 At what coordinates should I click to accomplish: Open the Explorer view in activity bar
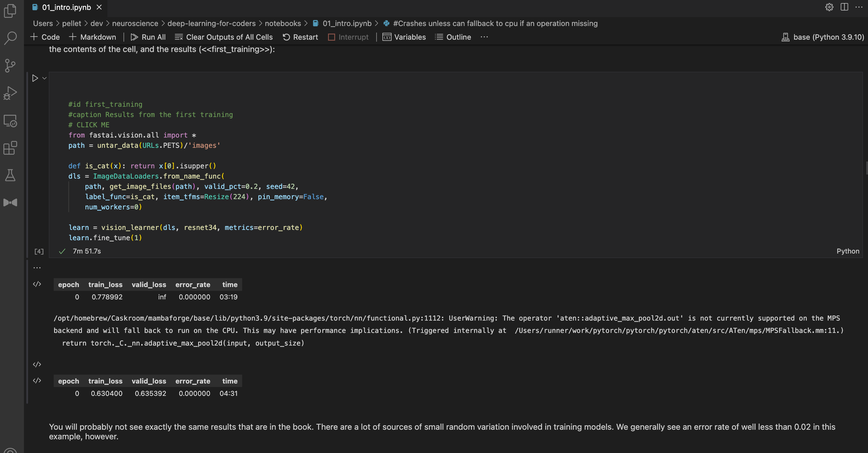tap(10, 11)
